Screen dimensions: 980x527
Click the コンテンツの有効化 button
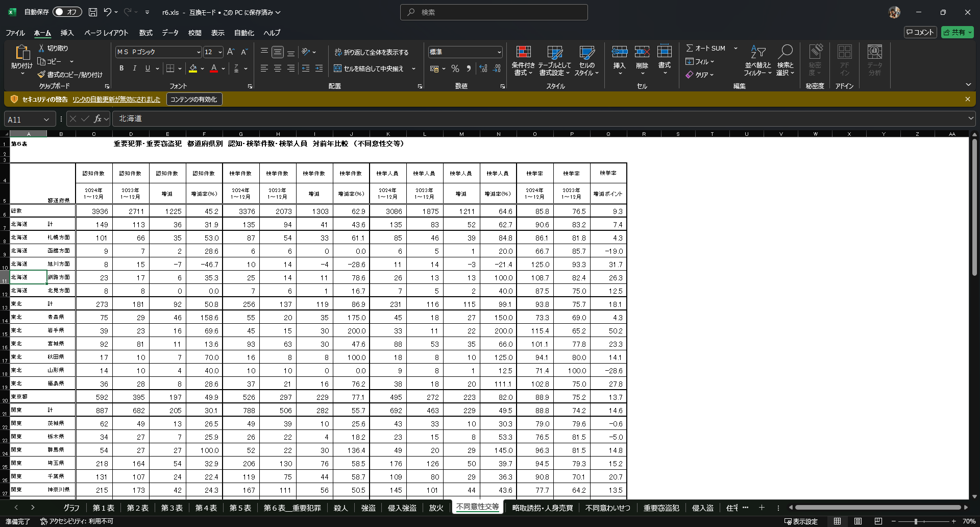[193, 100]
